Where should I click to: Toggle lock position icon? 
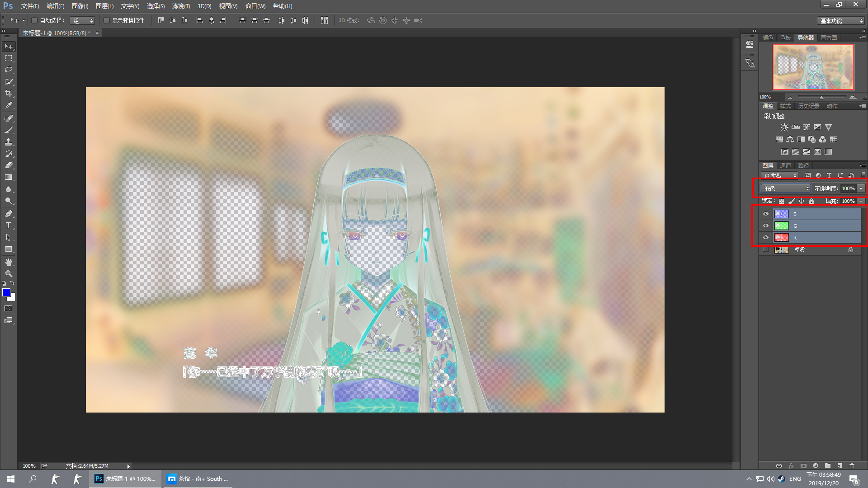pos(801,201)
